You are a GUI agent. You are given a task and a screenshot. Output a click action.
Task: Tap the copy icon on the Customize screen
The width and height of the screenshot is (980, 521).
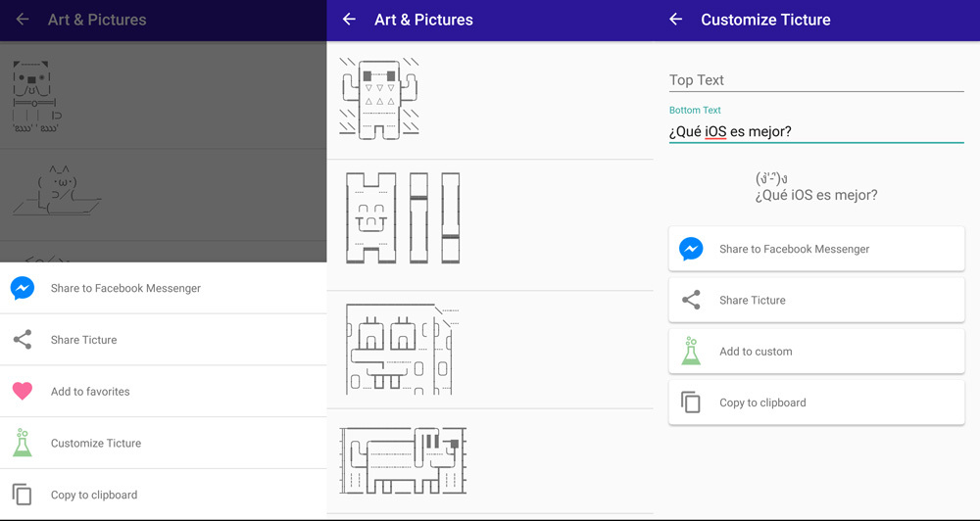(691, 403)
